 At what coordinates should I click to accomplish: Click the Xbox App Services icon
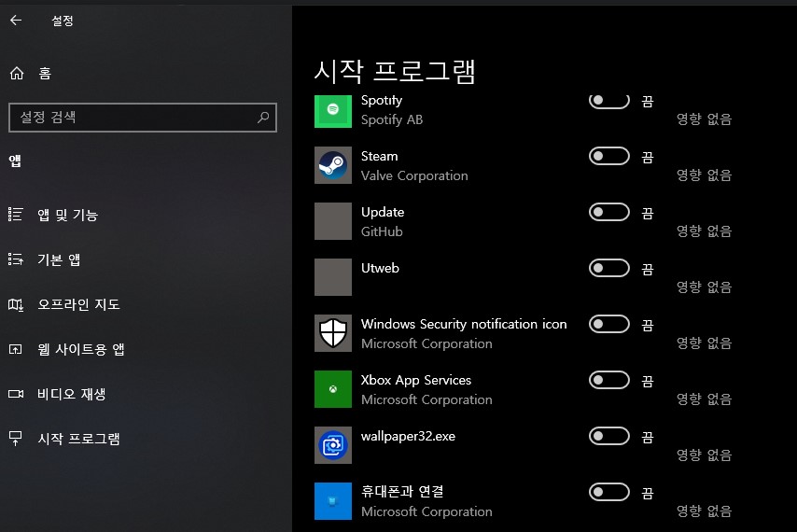coord(333,389)
